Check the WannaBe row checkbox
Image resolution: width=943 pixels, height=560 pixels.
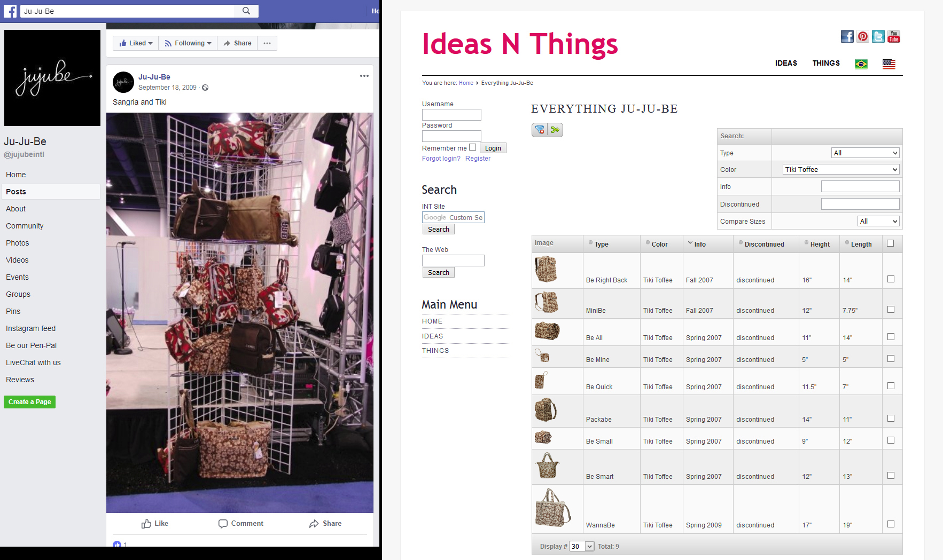point(891,524)
